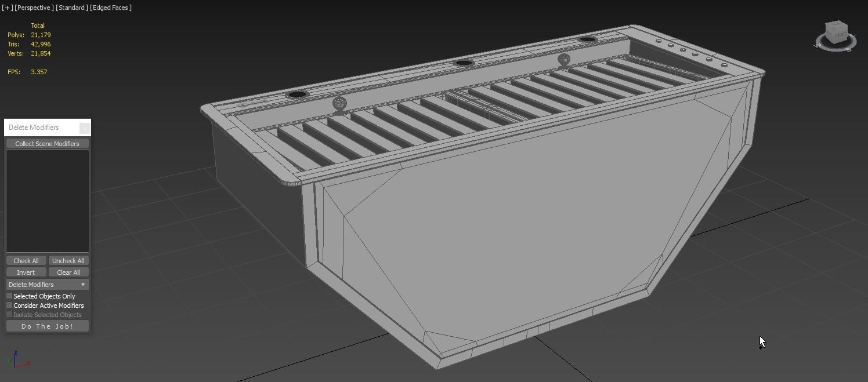868x382 pixels.
Task: Click the Uncheck All button
Action: click(x=68, y=261)
